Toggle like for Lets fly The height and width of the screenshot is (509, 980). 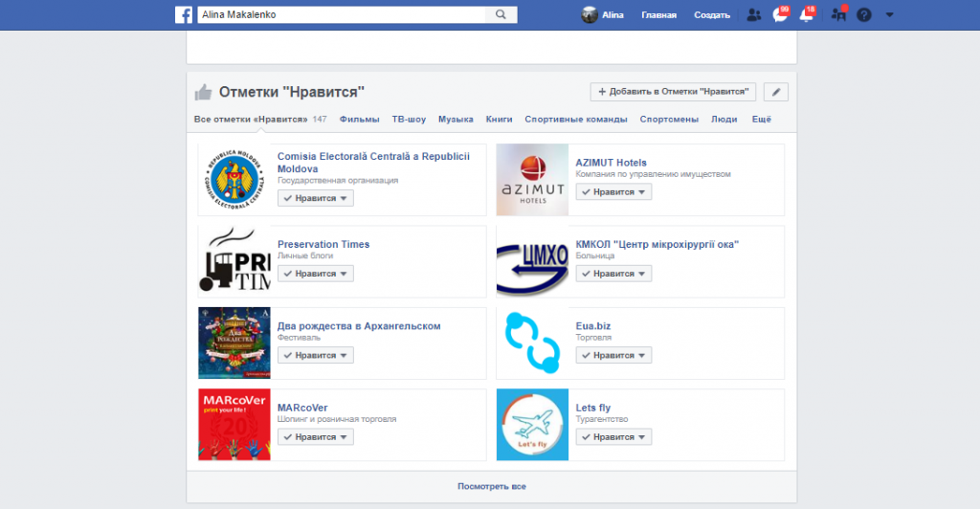613,437
